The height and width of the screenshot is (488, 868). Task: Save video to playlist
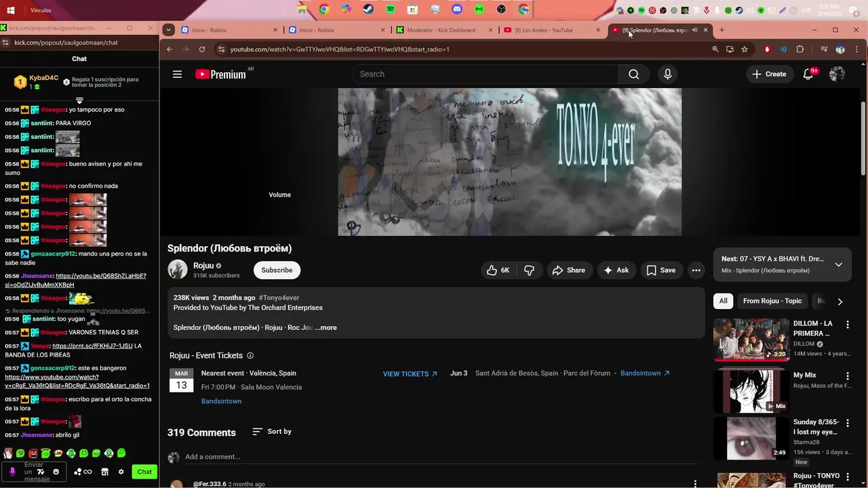point(660,270)
